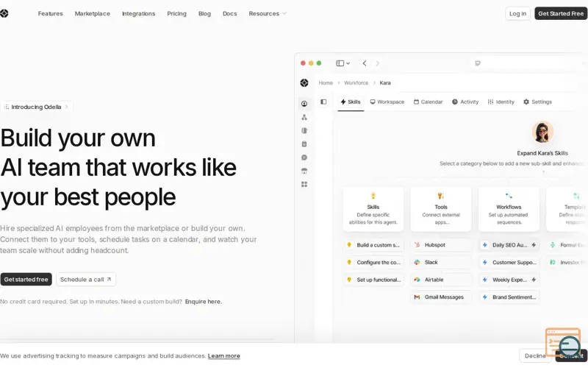The width and height of the screenshot is (588, 368).
Task: Switch to the Skills tab
Action: pyautogui.click(x=351, y=102)
